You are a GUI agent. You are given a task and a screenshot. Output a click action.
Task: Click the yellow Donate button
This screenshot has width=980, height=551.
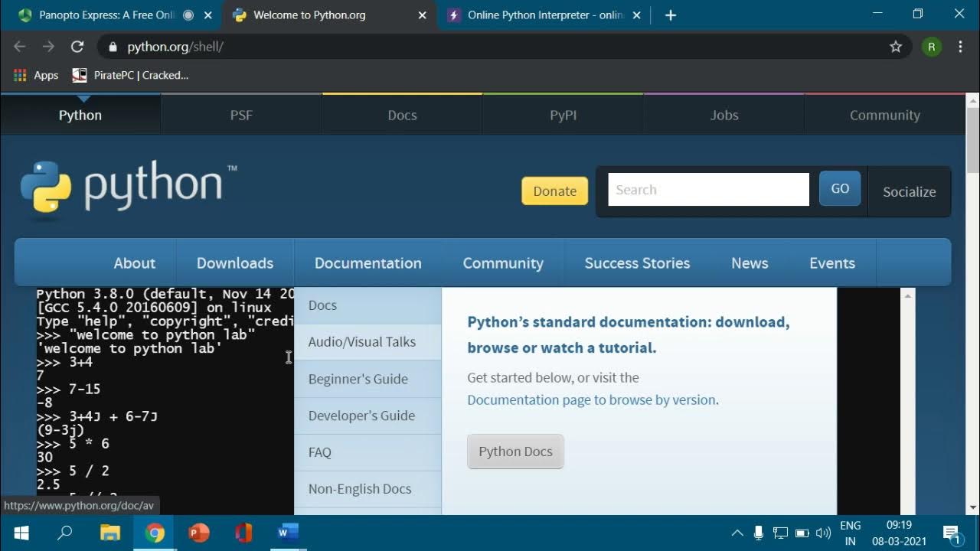[x=554, y=191]
